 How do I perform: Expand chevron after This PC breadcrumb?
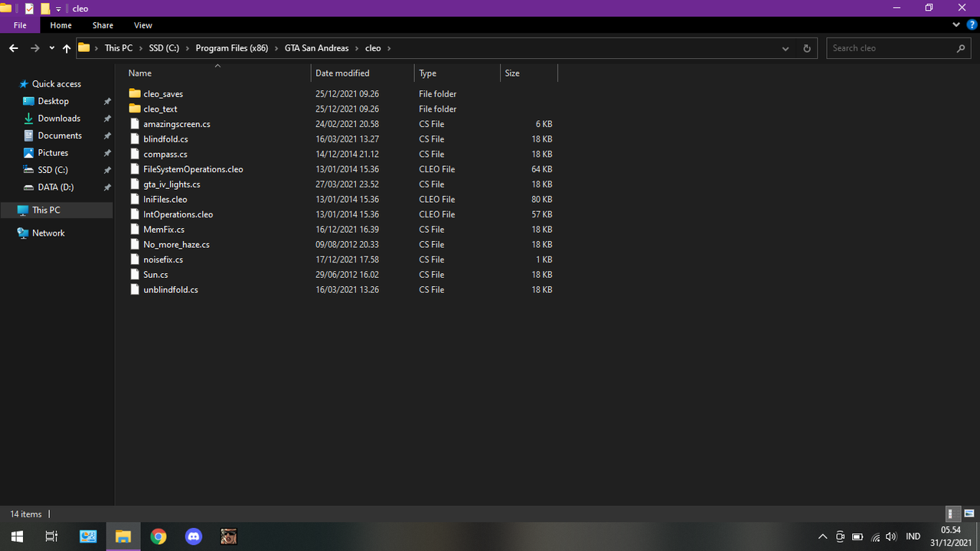click(x=140, y=48)
